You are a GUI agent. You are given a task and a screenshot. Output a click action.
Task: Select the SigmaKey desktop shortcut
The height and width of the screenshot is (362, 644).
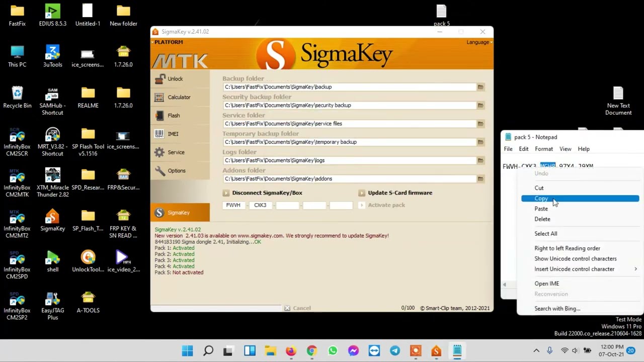[53, 220]
